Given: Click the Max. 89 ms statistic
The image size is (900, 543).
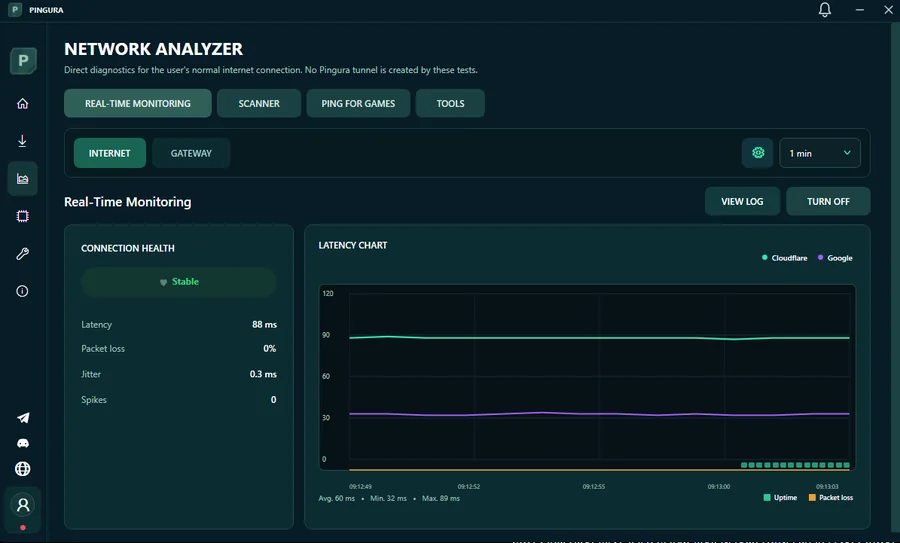Looking at the screenshot, I should pos(441,498).
